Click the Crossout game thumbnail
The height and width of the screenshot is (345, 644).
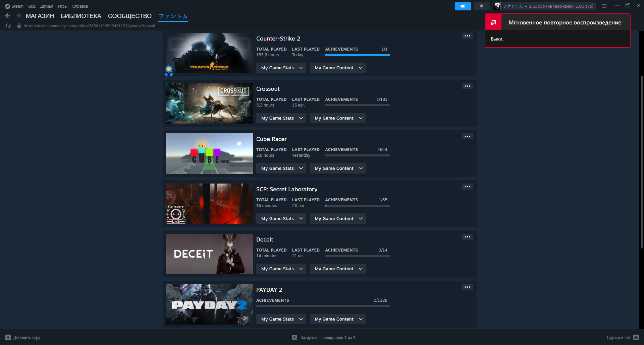tap(209, 103)
